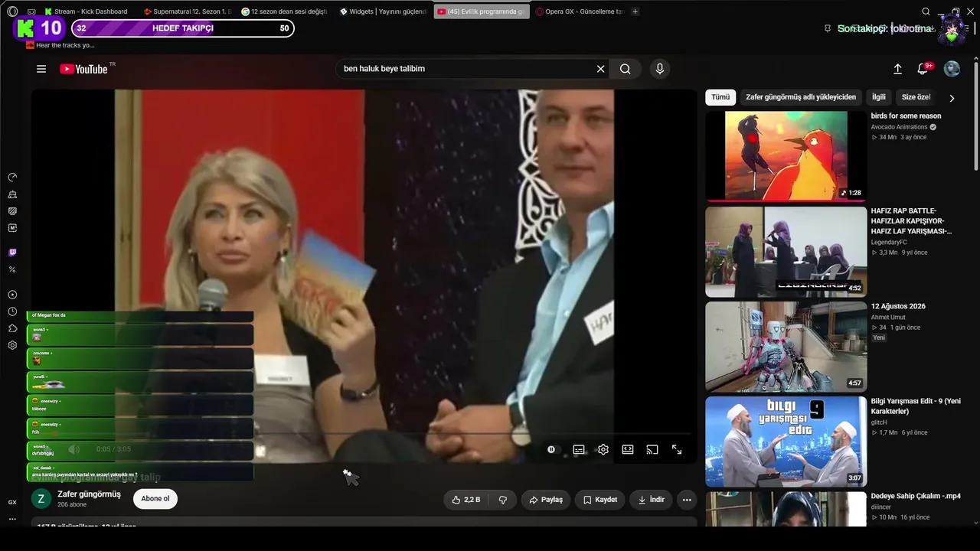Viewport: 980px width, 551px height.
Task: Save the video with Kaydet
Action: (600, 500)
